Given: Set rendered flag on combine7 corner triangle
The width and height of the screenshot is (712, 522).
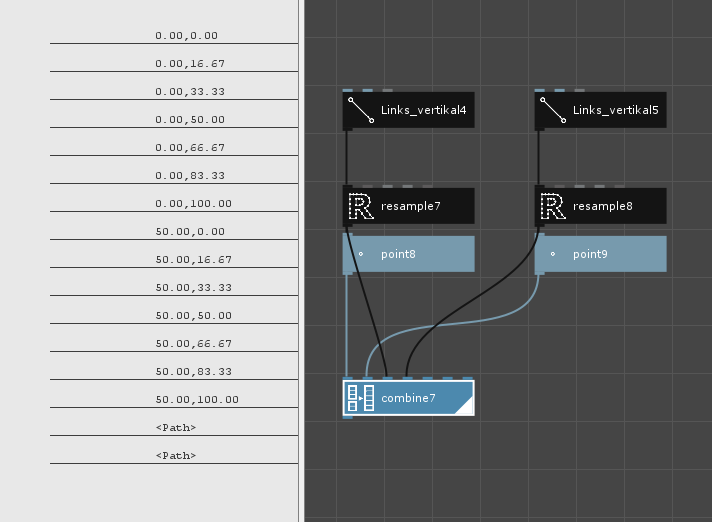Looking at the screenshot, I should click(x=466, y=407).
